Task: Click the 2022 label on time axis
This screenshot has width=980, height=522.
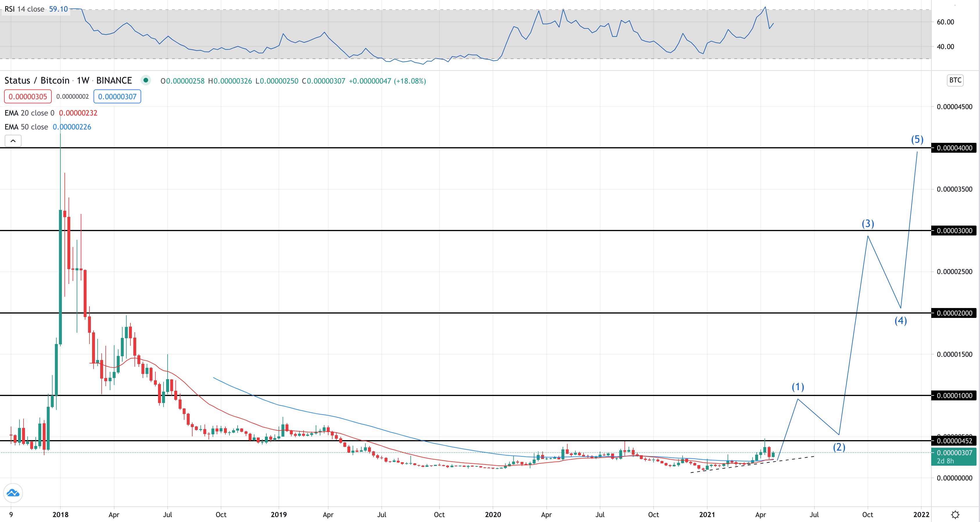Action: click(921, 514)
